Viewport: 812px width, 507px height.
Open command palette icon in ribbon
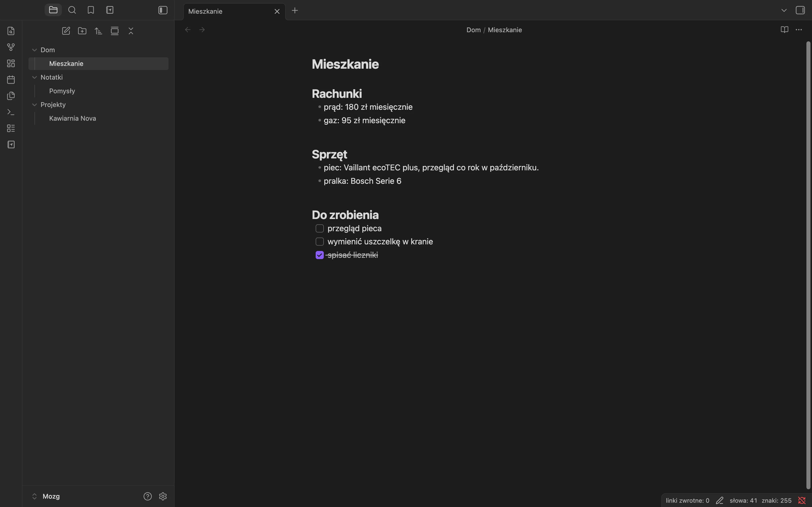pos(11,112)
